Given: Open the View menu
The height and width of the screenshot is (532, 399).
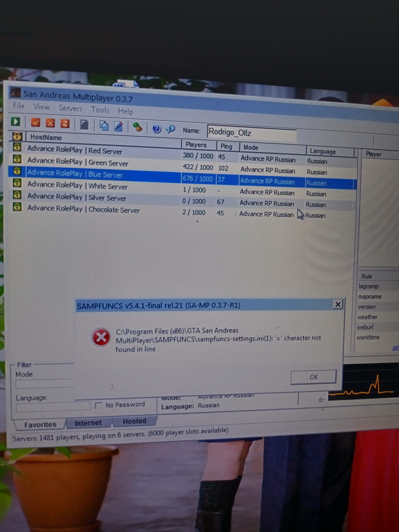Looking at the screenshot, I should (x=42, y=107).
